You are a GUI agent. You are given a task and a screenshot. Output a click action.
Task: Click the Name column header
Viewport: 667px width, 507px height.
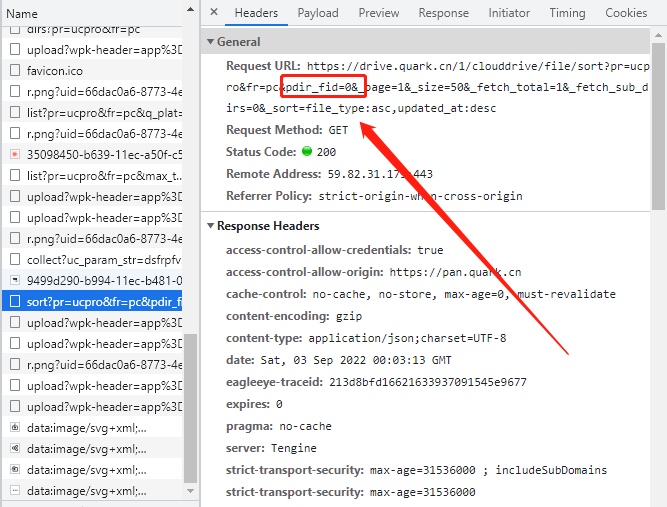pyautogui.click(x=22, y=14)
